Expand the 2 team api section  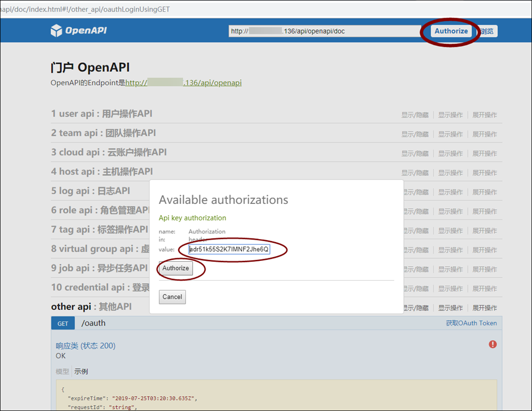103,133
